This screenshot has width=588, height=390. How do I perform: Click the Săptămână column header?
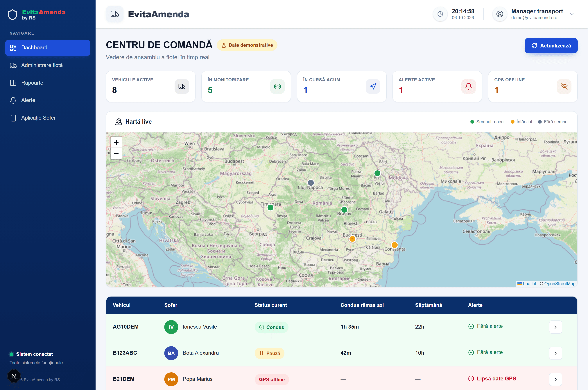click(x=428, y=305)
